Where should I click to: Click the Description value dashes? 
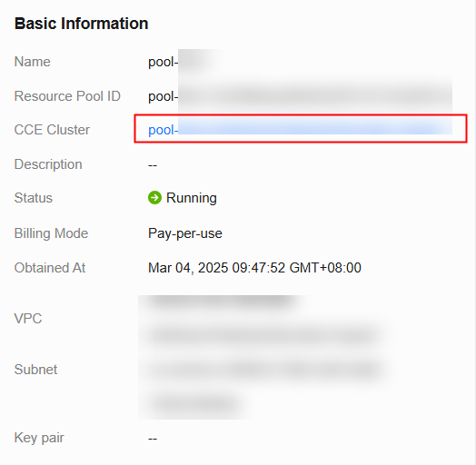(x=153, y=165)
